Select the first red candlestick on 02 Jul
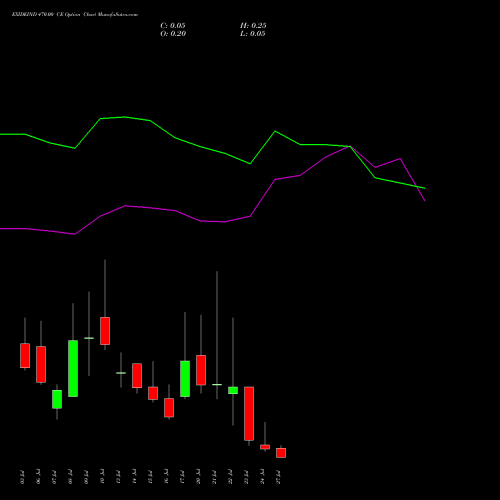 (25, 355)
